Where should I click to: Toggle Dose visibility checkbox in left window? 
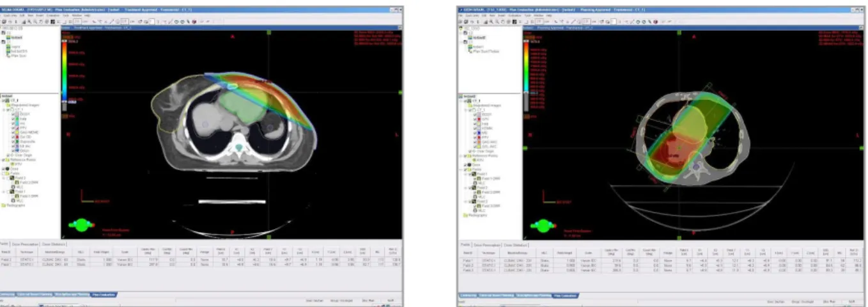(x=3, y=169)
